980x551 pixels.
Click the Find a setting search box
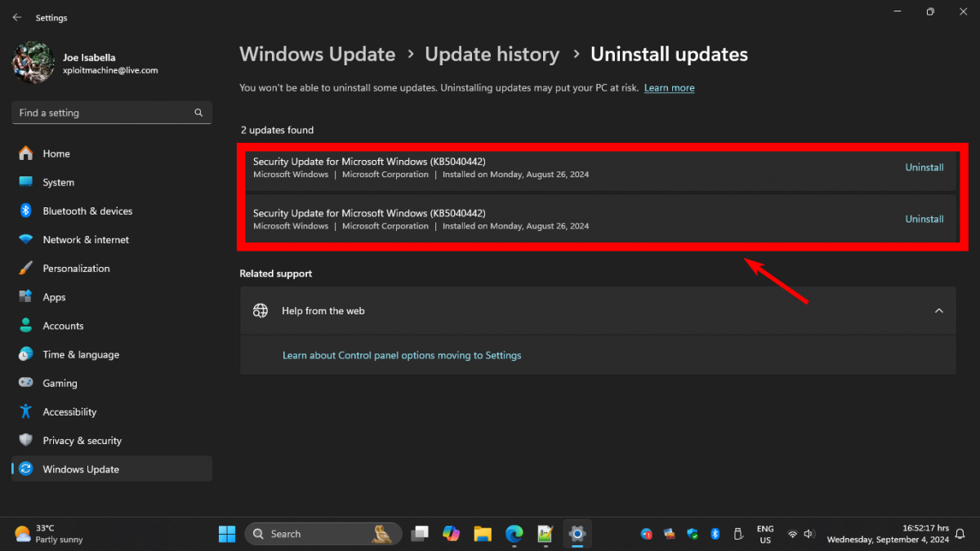[112, 113]
